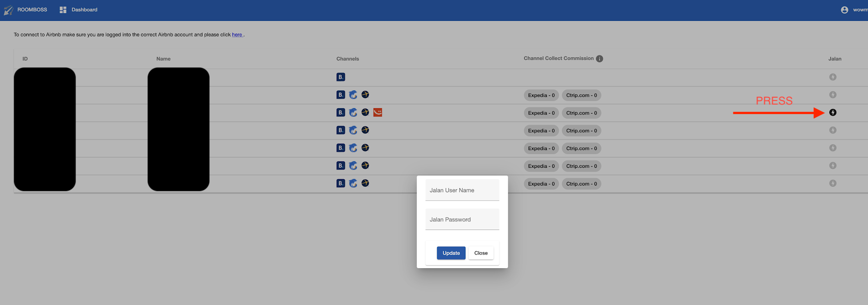Click Booking.com icon beside the red channel icon's row

[341, 112]
